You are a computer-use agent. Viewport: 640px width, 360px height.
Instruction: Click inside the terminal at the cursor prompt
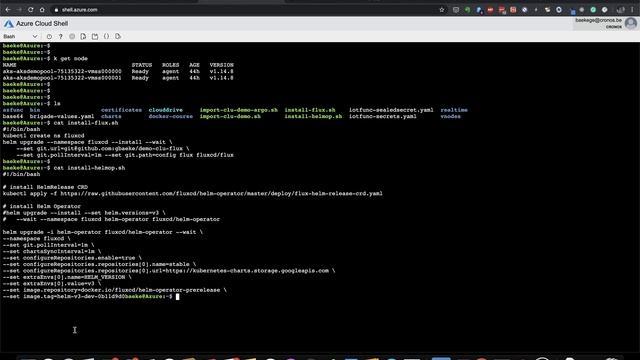178,297
